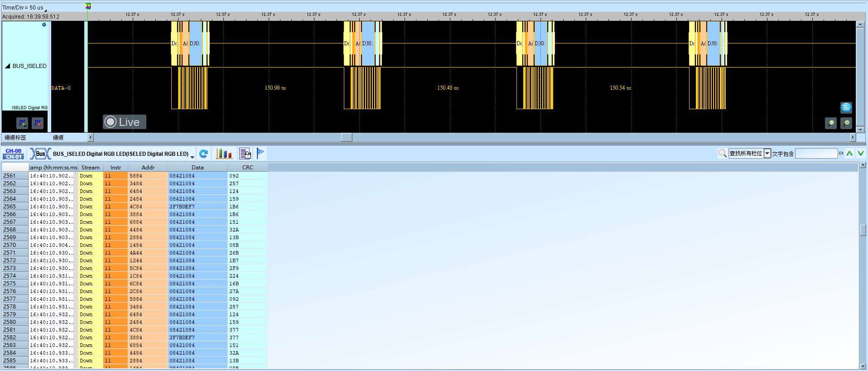Click the CRC column header
Screen dimensions: 868x371
(248, 168)
